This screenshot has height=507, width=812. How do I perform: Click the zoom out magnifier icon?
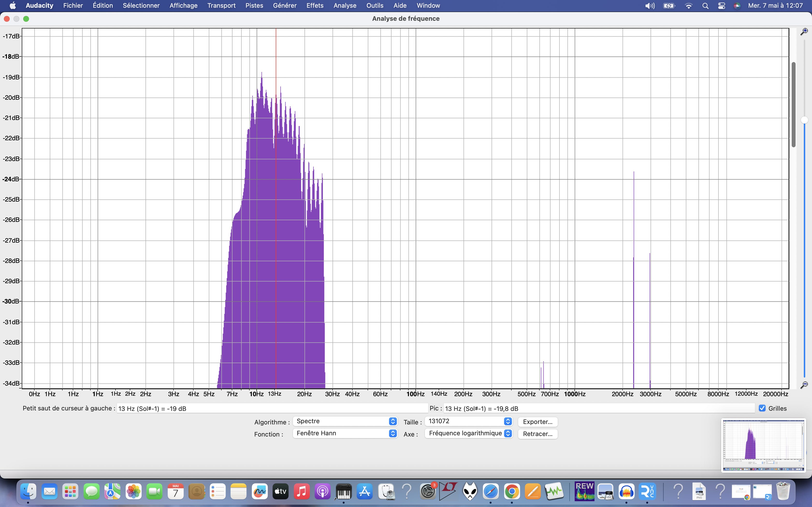(804, 385)
